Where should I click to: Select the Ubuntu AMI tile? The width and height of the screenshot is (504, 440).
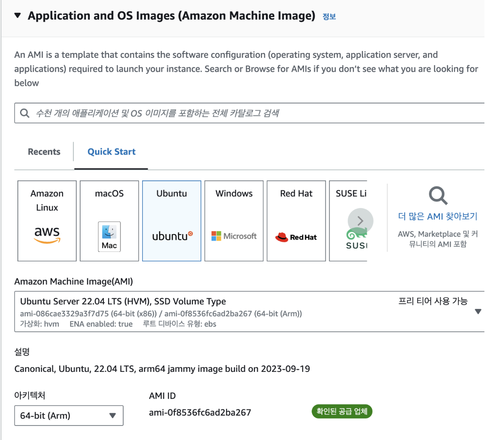[172, 221]
